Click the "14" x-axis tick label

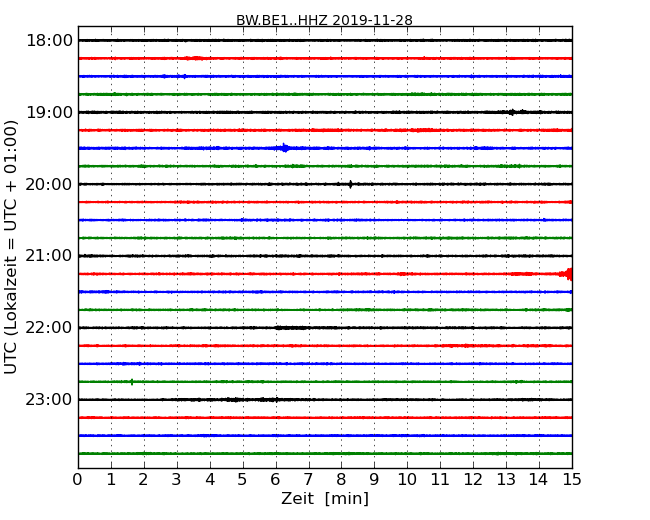(539, 479)
